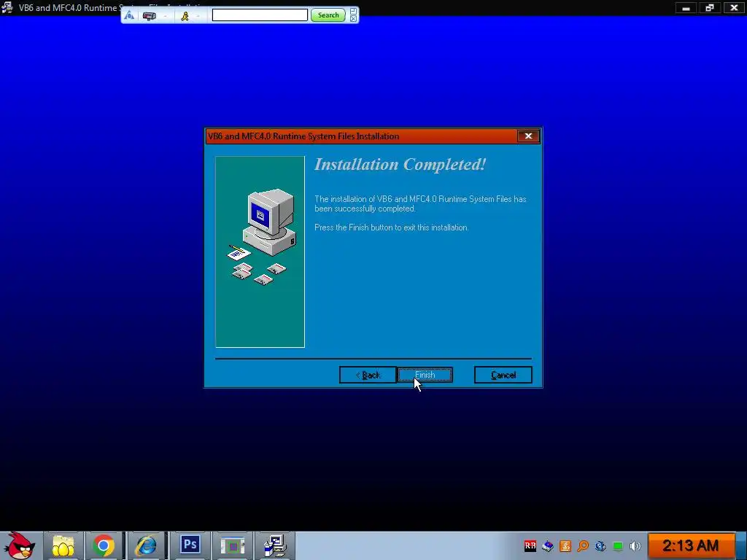The height and width of the screenshot is (560, 747).
Task: Open the screen capture app in taskbar
Action: [x=233, y=545]
